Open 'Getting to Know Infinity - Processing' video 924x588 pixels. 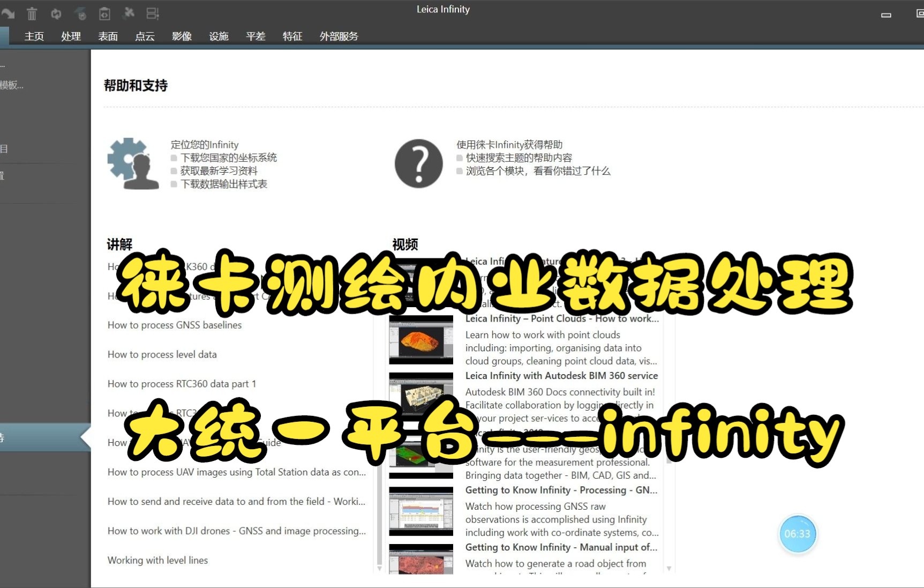tap(561, 490)
